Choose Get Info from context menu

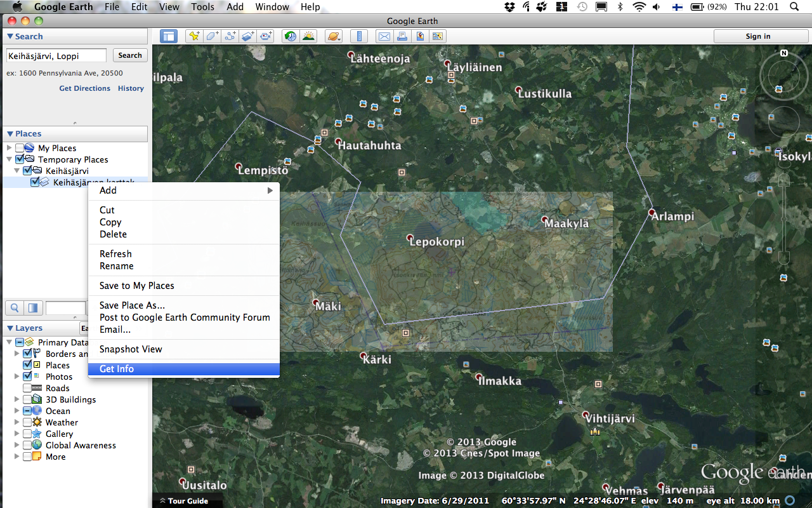(x=184, y=369)
